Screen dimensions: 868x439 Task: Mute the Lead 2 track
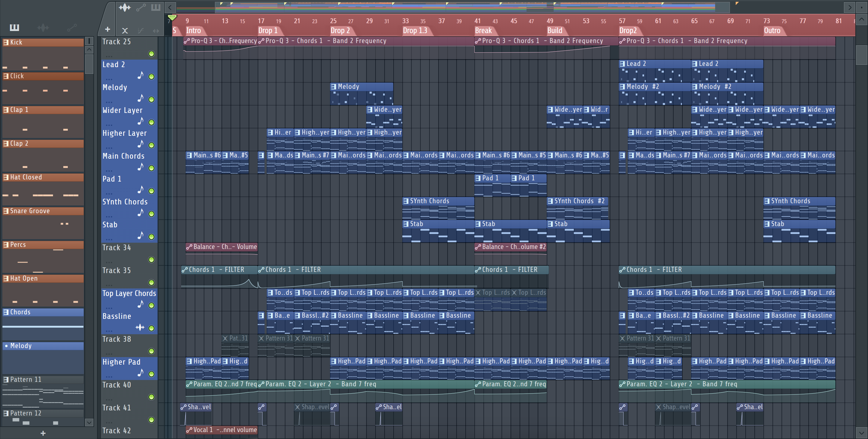tap(152, 77)
